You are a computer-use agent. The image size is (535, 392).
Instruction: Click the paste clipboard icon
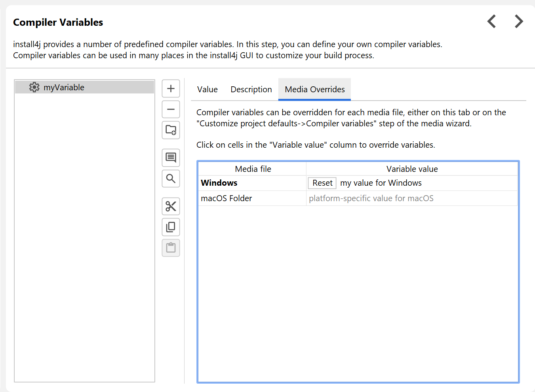pos(171,248)
